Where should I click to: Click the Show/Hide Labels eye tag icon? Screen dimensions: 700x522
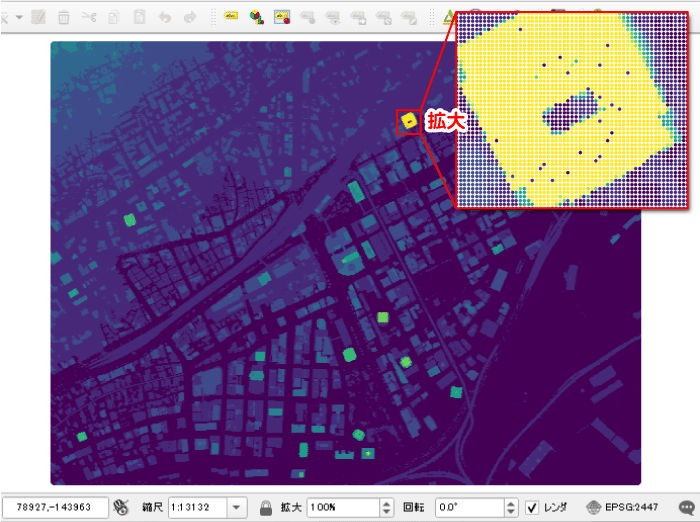point(333,17)
